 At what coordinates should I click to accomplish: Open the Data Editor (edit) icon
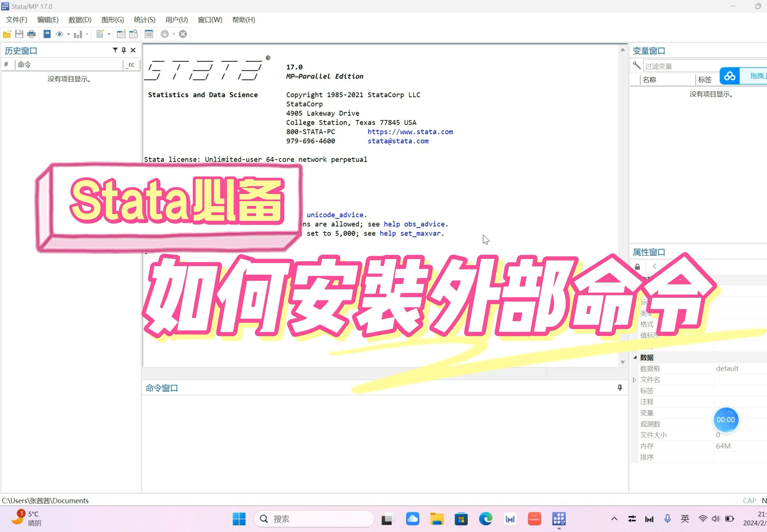(121, 34)
